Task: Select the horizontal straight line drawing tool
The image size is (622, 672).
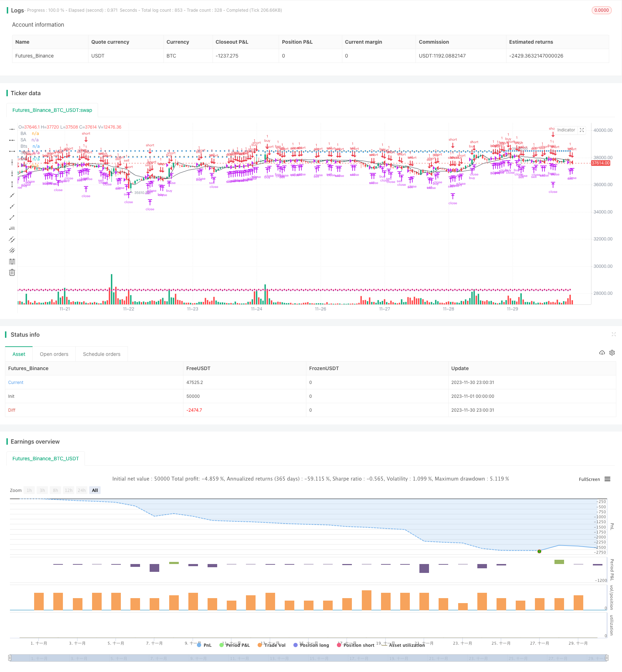Action: click(x=12, y=129)
